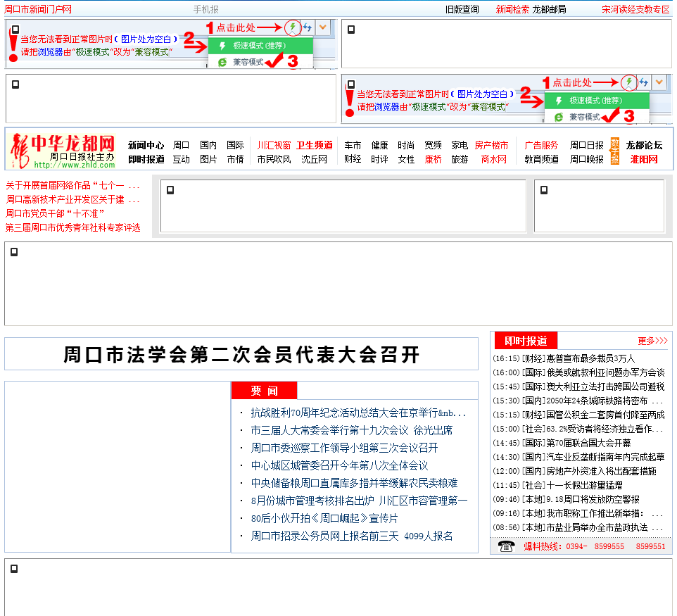
Task: Open the 财经 navigation item
Action: point(353,159)
